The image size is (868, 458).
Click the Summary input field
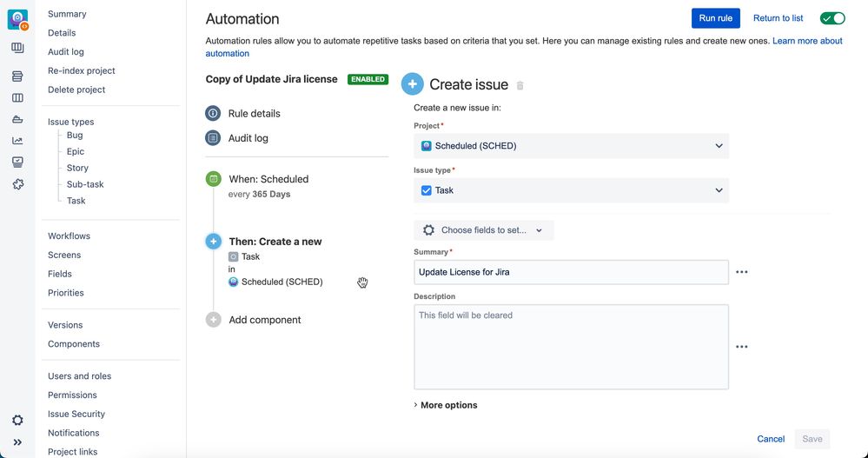pos(572,272)
